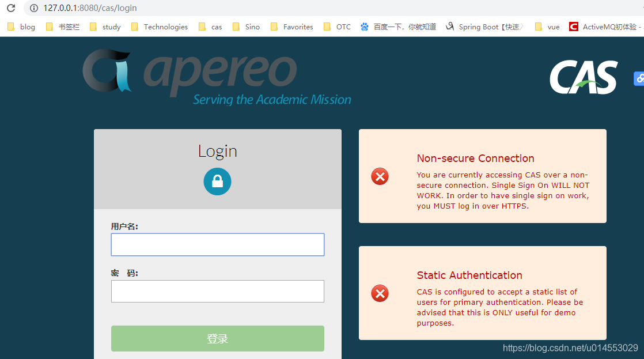Select the Static Authentication heading
The width and height of the screenshot is (644, 359).
pyautogui.click(x=469, y=275)
